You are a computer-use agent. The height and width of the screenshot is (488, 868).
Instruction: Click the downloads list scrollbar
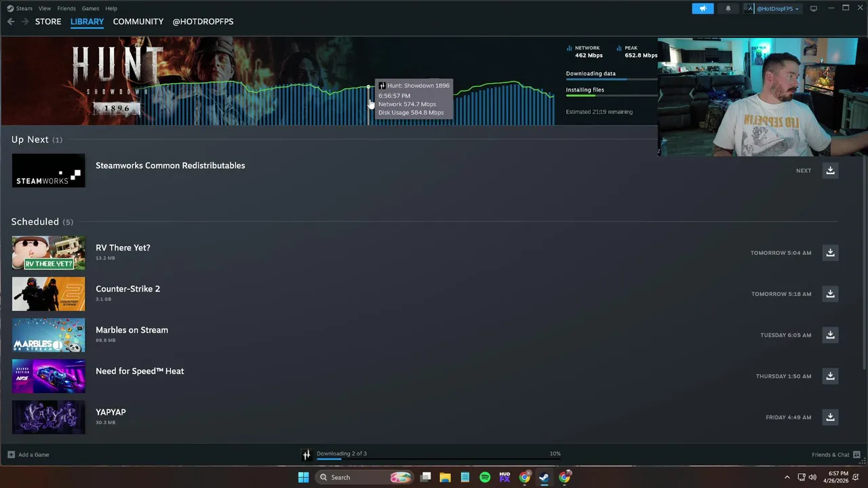864,264
